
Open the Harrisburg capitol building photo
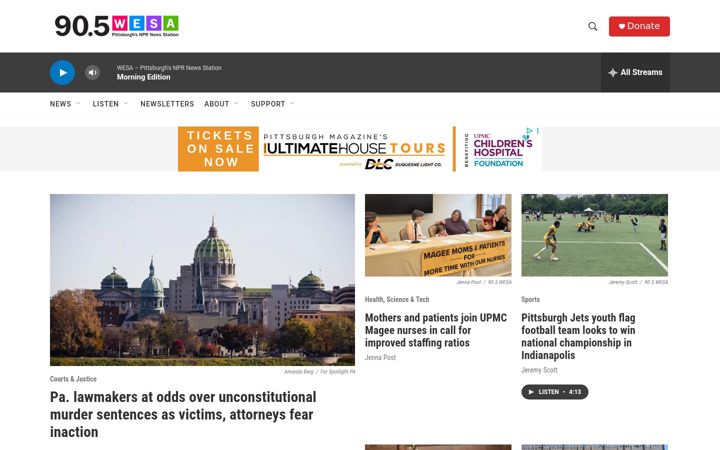point(202,280)
